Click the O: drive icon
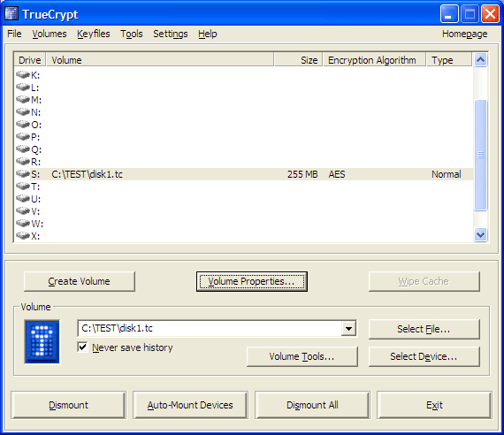 coord(23,125)
